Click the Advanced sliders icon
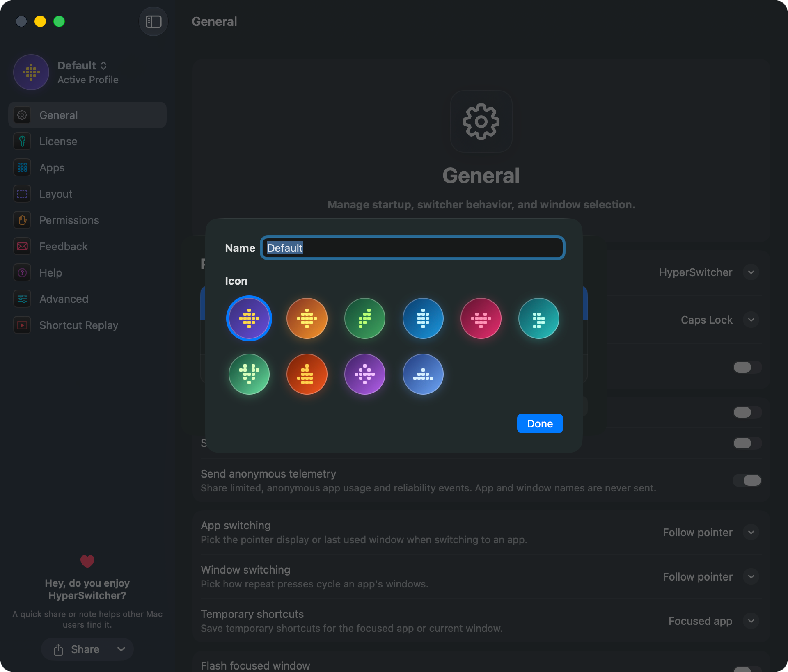Screen dimensions: 788x672 coord(22,299)
